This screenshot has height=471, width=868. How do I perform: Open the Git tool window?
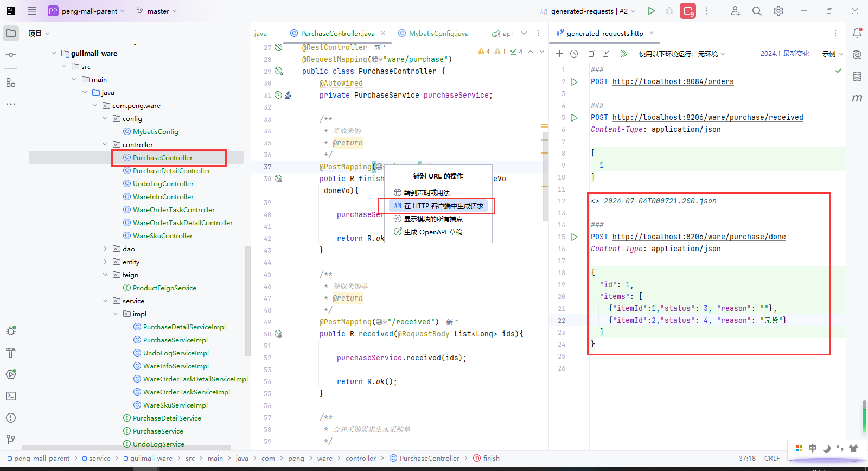pos(11,440)
